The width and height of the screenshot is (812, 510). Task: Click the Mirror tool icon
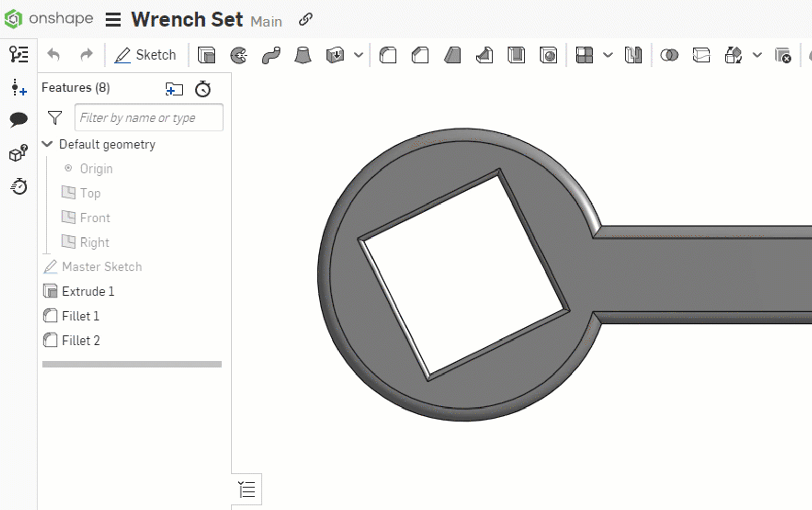tap(633, 55)
